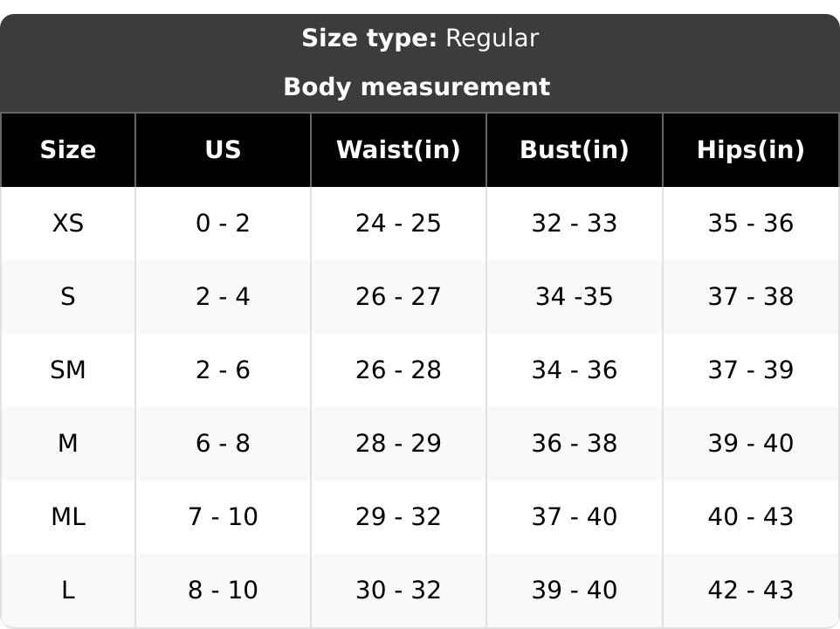Viewport: 840px width, 629px height.
Task: Click hips value 39 - 40
Action: point(750,444)
